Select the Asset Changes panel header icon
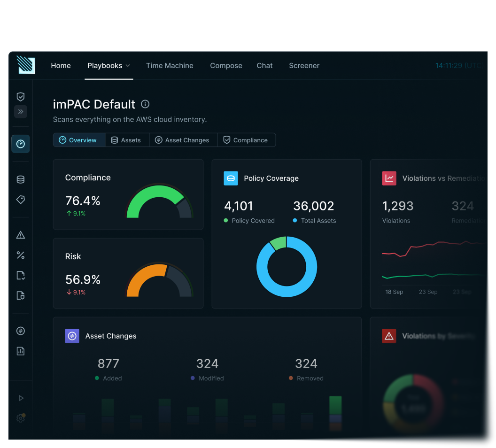Viewport: 496px width, 448px height. click(71, 336)
